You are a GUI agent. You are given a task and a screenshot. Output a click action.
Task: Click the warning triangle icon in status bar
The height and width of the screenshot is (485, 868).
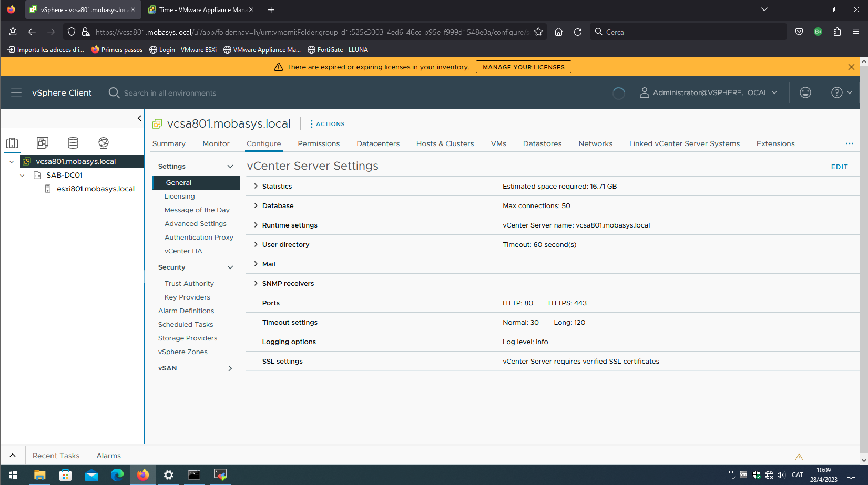(x=799, y=457)
